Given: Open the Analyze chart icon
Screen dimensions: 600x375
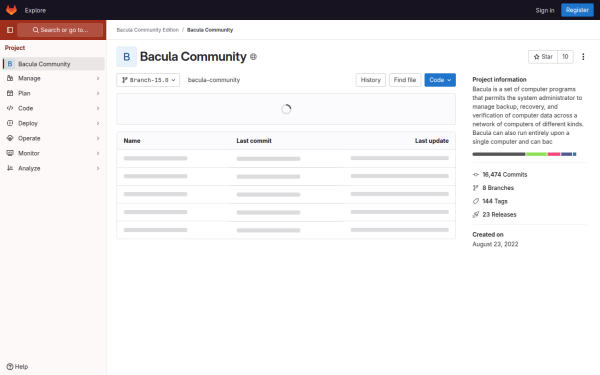Looking at the screenshot, I should 10,168.
